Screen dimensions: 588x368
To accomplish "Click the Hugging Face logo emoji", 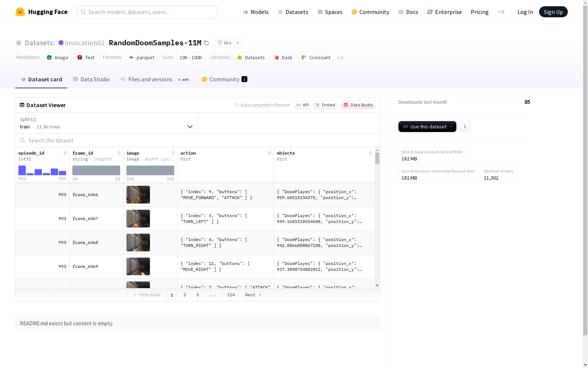I will (x=20, y=12).
